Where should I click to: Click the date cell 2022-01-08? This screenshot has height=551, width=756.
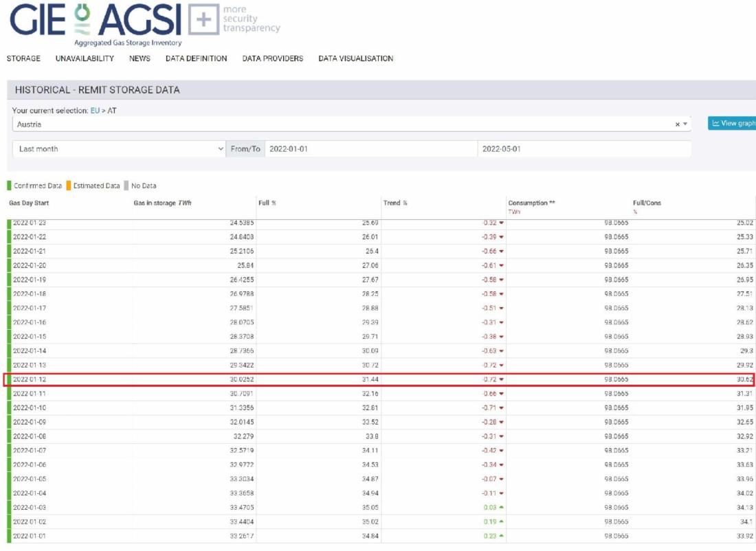click(30, 436)
